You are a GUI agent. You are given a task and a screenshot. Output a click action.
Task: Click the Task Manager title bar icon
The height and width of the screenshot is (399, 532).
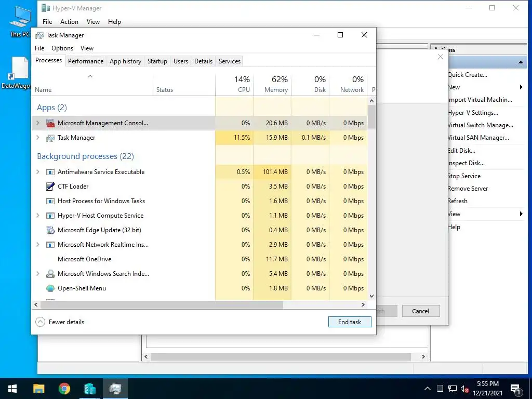tap(39, 35)
